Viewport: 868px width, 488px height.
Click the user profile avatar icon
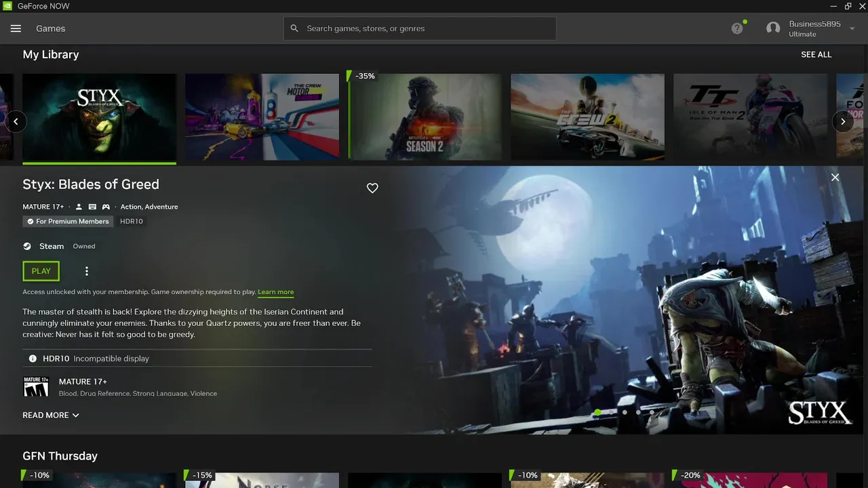tap(773, 28)
